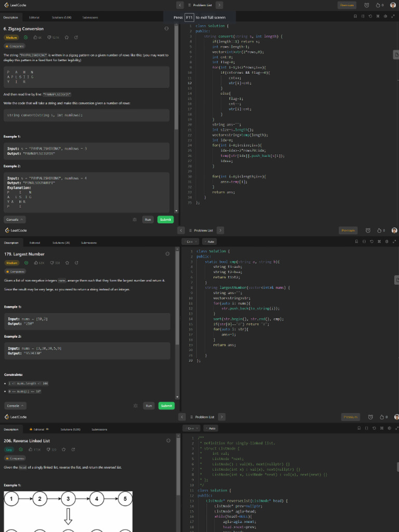399x532 pixels.
Task: Click side handle tab on Zigzag Conversion editor edge
Action: 396,55
